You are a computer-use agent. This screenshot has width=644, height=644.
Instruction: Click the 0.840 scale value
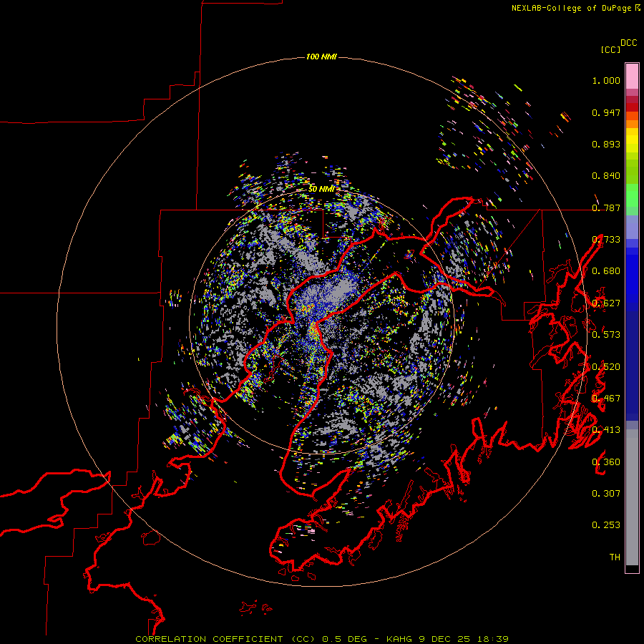pos(606,176)
